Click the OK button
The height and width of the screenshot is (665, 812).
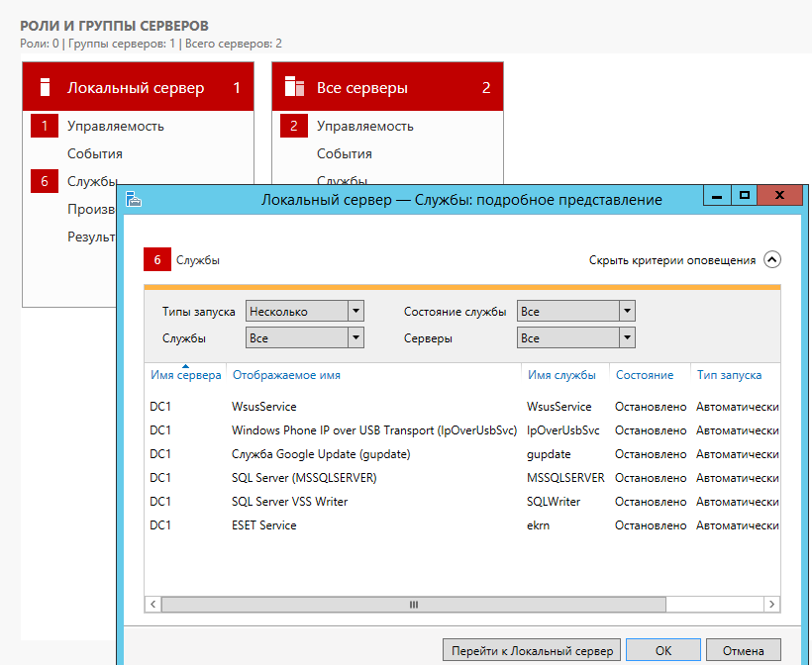point(663,650)
